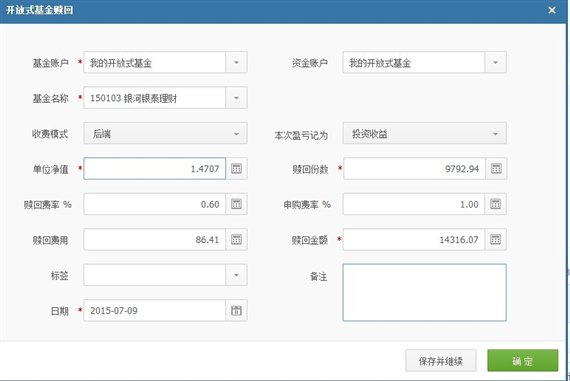Click the 日期 field showing 2015-07-09
570x381 pixels.
tap(155, 310)
